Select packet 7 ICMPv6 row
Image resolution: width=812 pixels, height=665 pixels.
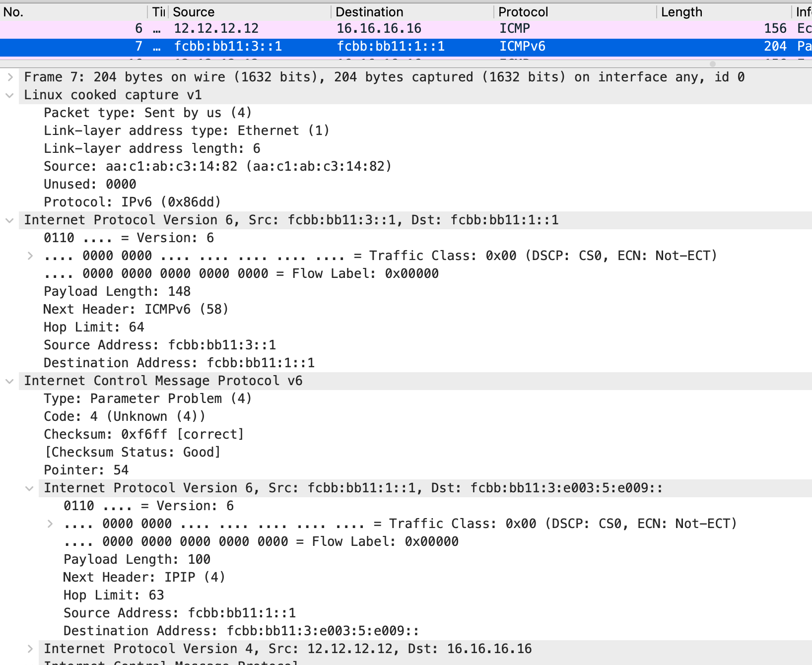pos(406,46)
